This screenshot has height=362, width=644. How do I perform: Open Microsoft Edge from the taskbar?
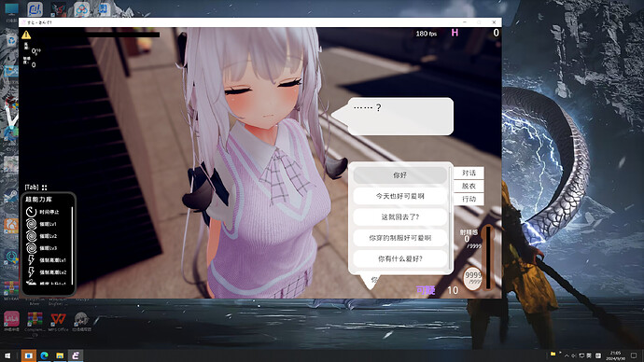click(x=44, y=355)
